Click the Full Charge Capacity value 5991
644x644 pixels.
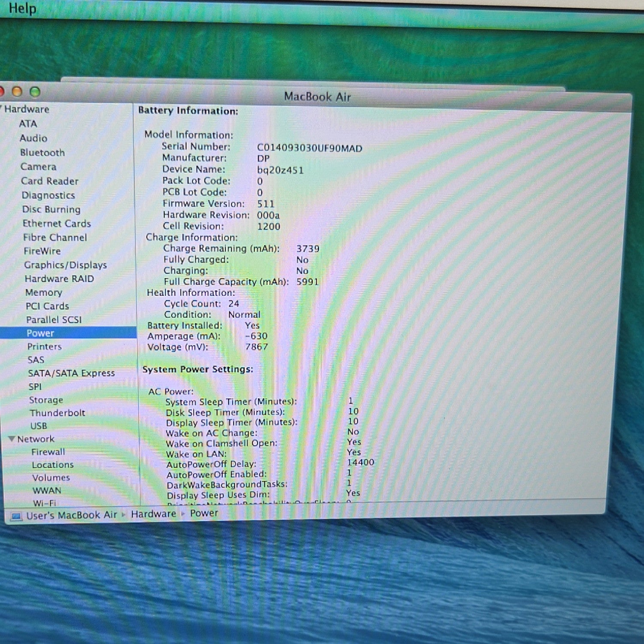click(x=307, y=282)
